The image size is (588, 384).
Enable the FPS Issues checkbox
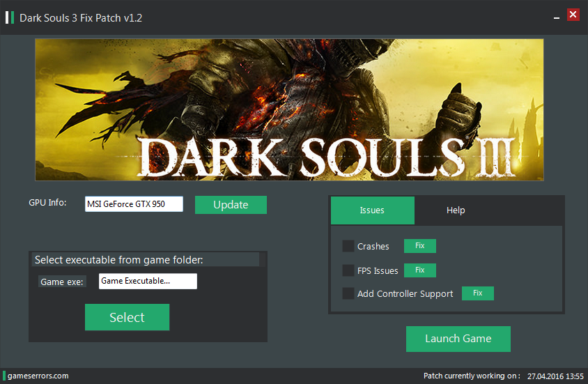point(348,270)
